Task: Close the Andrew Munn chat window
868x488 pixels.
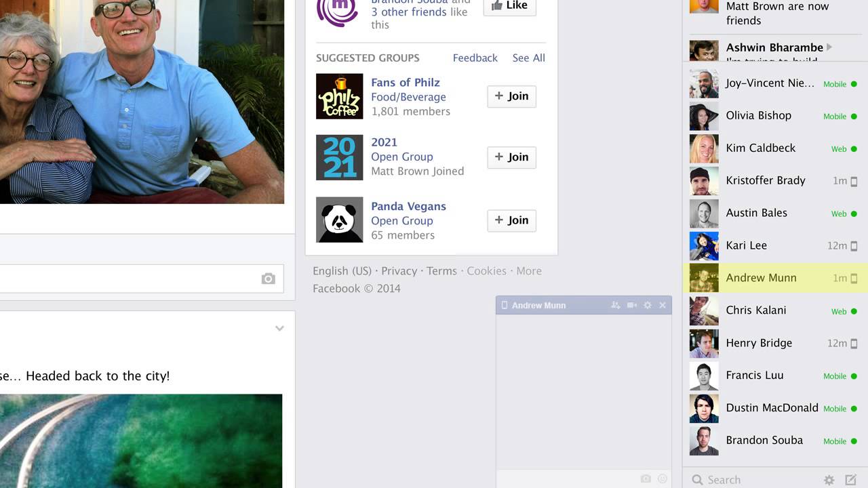Action: tap(663, 306)
